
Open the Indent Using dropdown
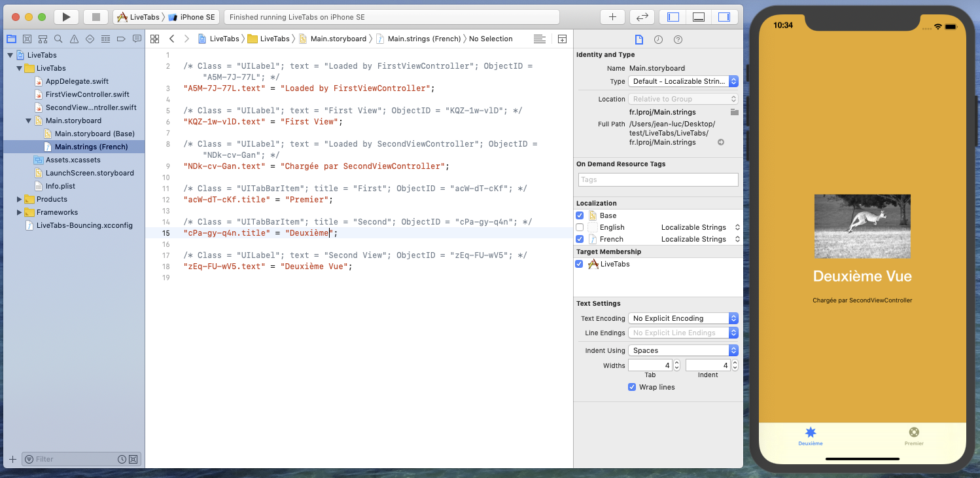[683, 350]
